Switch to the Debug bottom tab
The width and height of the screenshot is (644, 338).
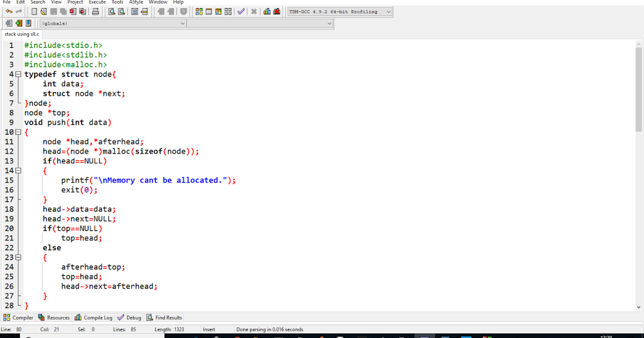[130, 318]
